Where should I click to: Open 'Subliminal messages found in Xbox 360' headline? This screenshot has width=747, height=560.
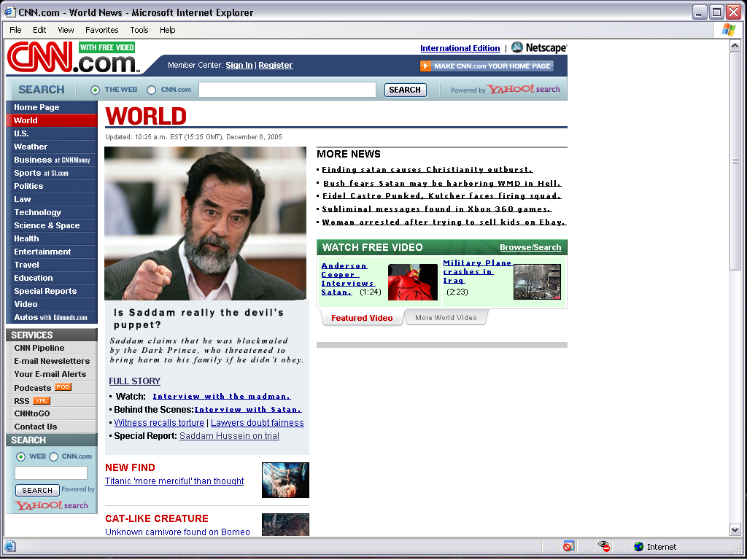436,209
